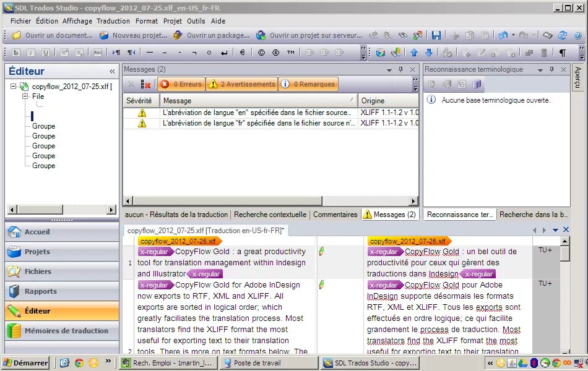Screen dimensions: 588x371
Task: Select the Projets view in the sidebar
Action: tap(62, 252)
